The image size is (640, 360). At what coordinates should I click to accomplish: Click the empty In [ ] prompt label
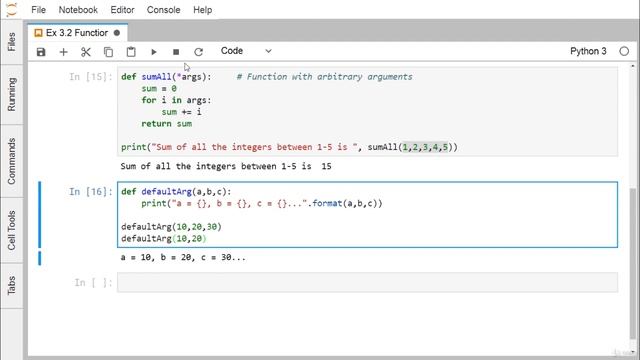click(93, 282)
